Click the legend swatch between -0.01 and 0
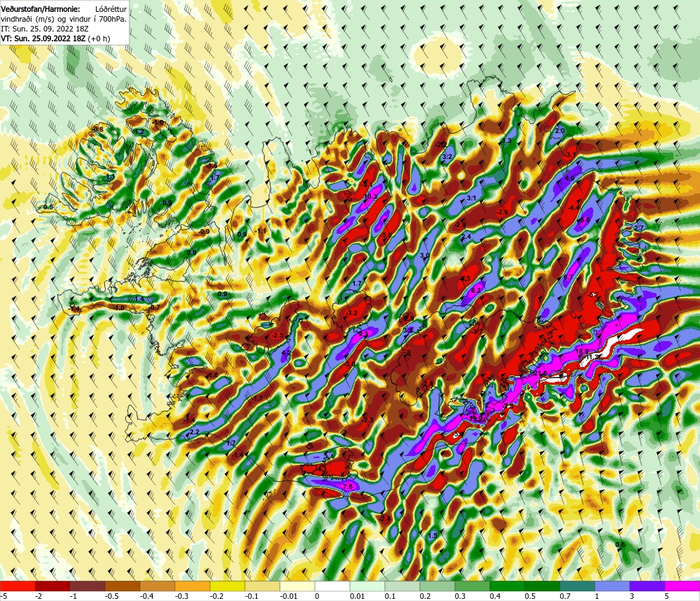The image size is (700, 601). point(297,586)
